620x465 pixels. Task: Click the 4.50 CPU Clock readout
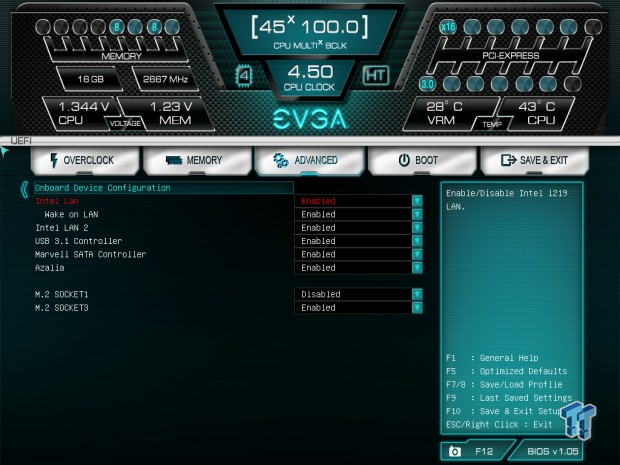(x=310, y=78)
